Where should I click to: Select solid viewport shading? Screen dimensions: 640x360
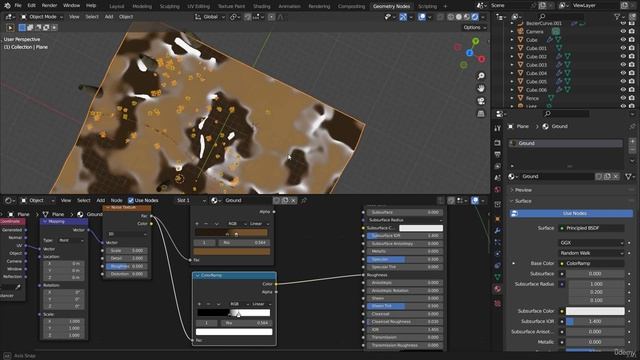click(x=459, y=17)
